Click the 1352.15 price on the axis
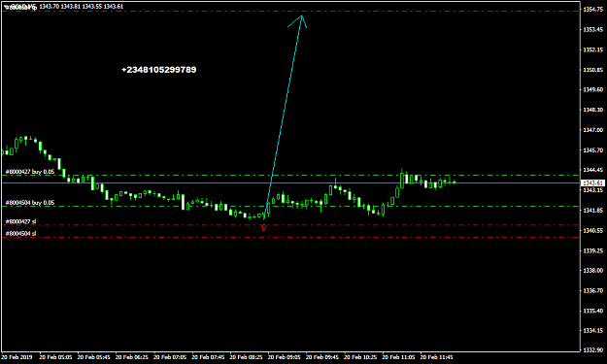607x364 pixels. [x=593, y=50]
